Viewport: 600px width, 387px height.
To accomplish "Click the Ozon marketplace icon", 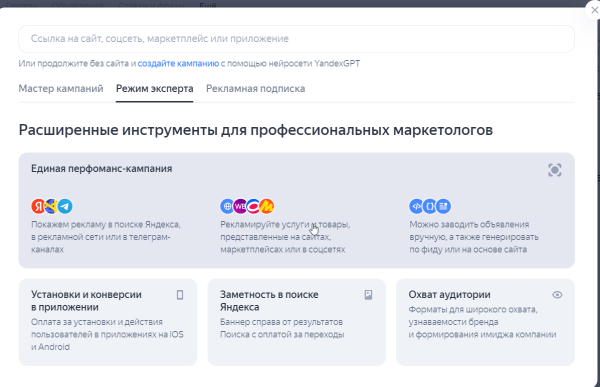I will coord(254,206).
